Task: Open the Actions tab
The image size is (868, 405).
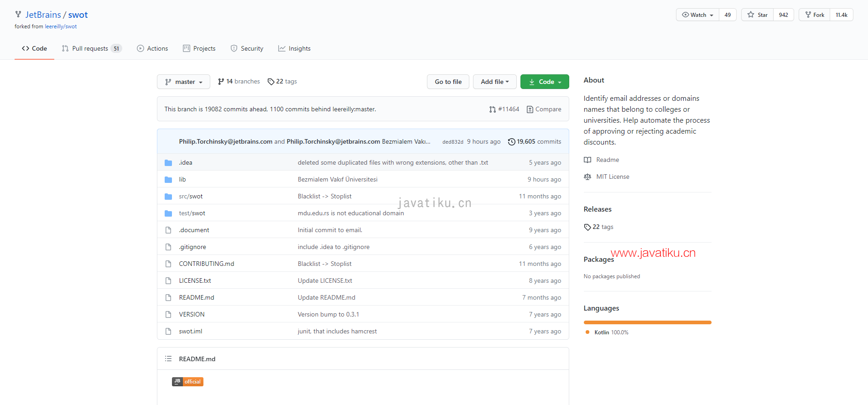Action: 152,48
